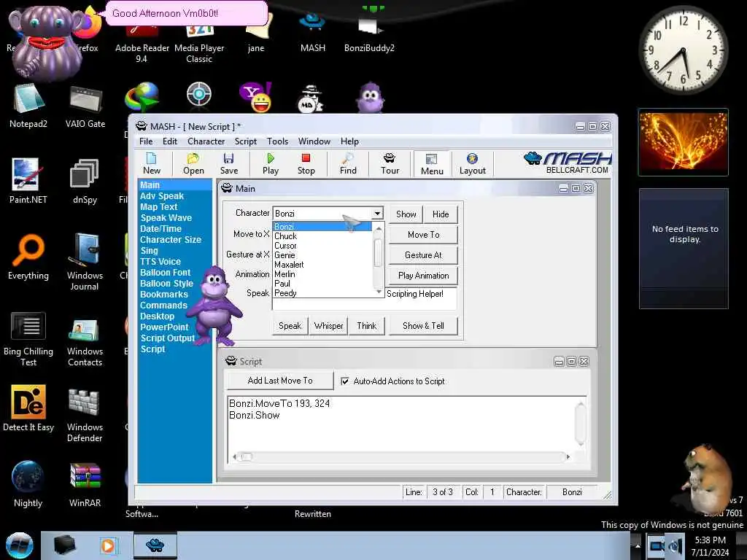The height and width of the screenshot is (560, 747).
Task: Click the Windows Start orb
Action: point(19,545)
